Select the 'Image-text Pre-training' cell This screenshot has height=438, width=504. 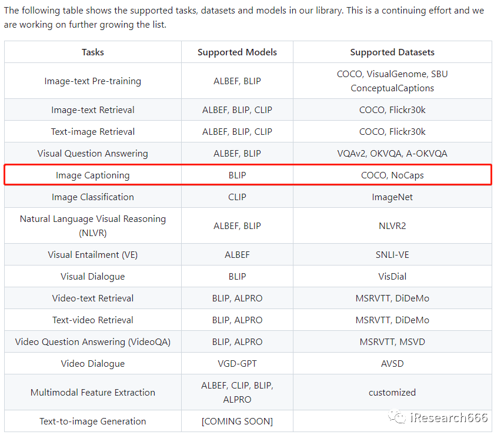click(93, 81)
